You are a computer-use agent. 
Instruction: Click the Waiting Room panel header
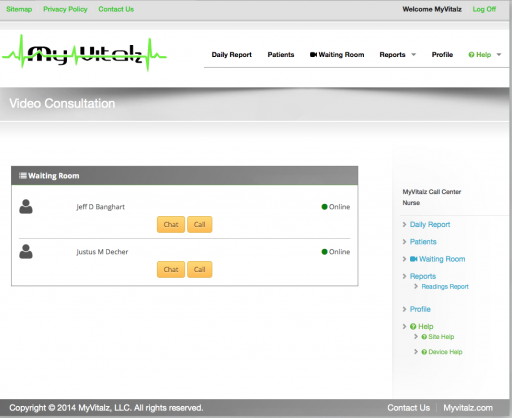(x=185, y=175)
